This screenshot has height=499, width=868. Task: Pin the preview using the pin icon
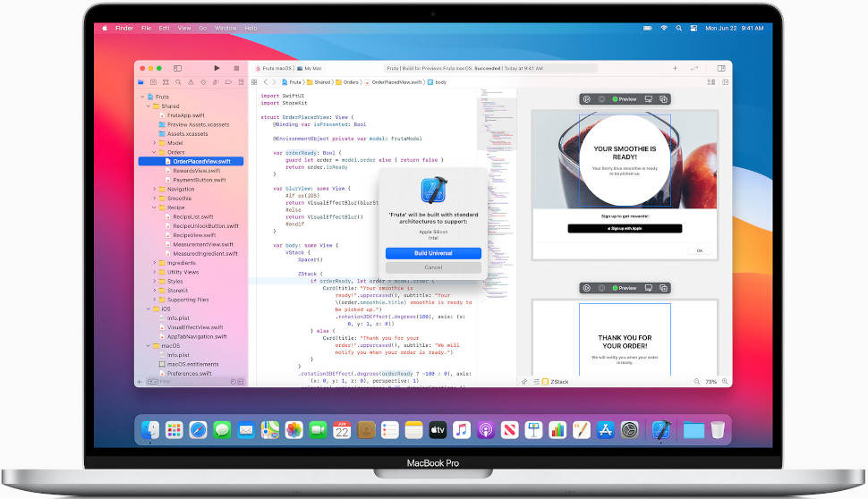pos(524,382)
